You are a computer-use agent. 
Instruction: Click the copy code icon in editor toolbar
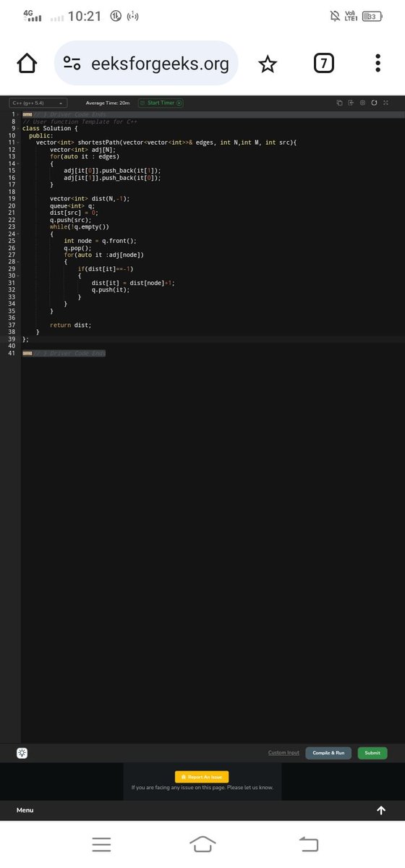(339, 103)
